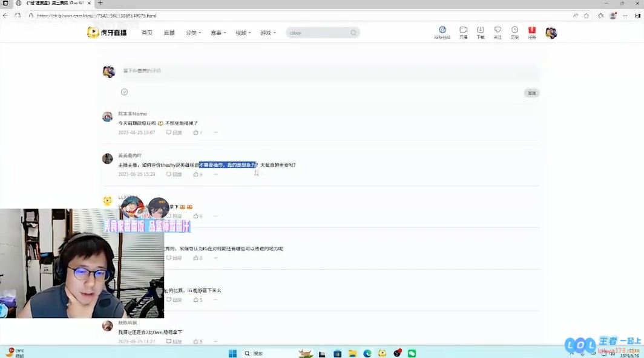644x358 pixels.
Task: Open the 首页 home menu item
Action: pyautogui.click(x=147, y=33)
